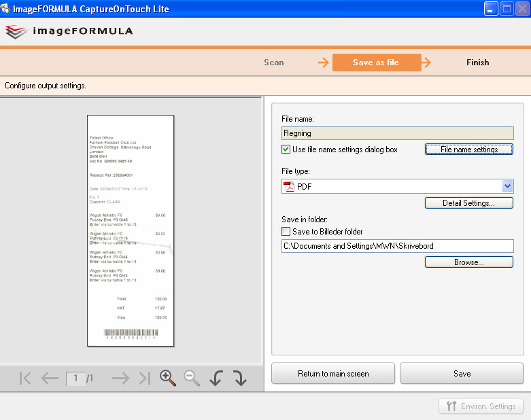Go to previous page arrow
531x420 pixels.
(50, 378)
